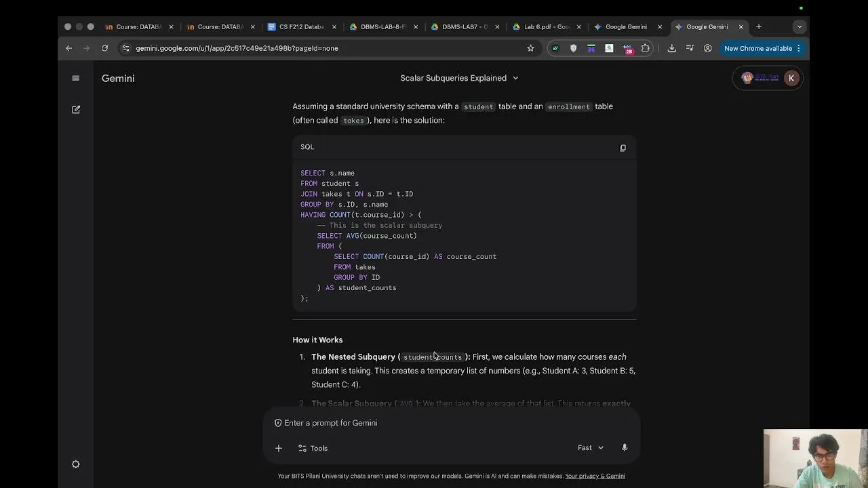Image resolution: width=868 pixels, height=488 pixels.
Task: Click the BITS Pilani organization logo
Action: point(759,78)
